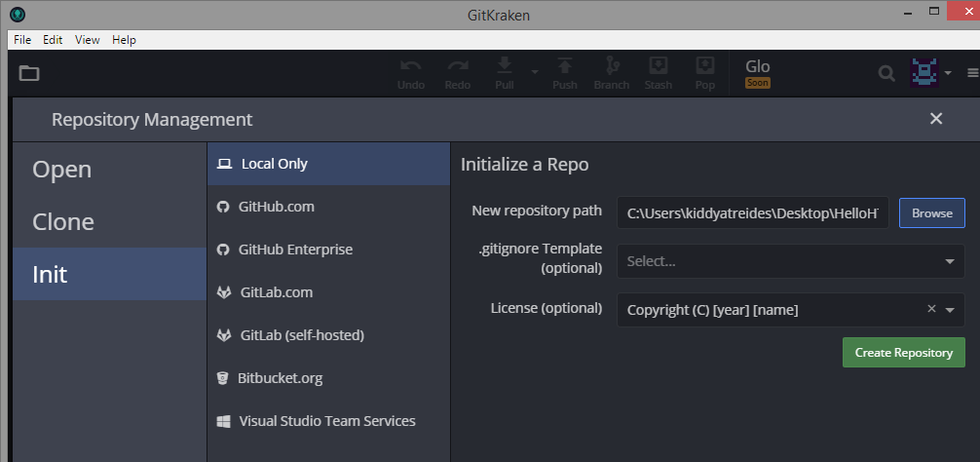Screen dimensions: 980x462
Task: Open the repository folder icon
Action: [x=29, y=73]
